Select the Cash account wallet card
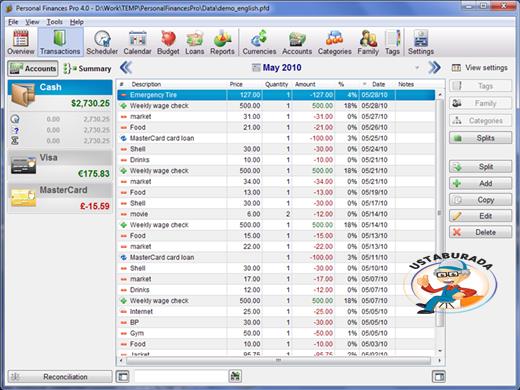The width and height of the screenshot is (520, 390). click(60, 95)
